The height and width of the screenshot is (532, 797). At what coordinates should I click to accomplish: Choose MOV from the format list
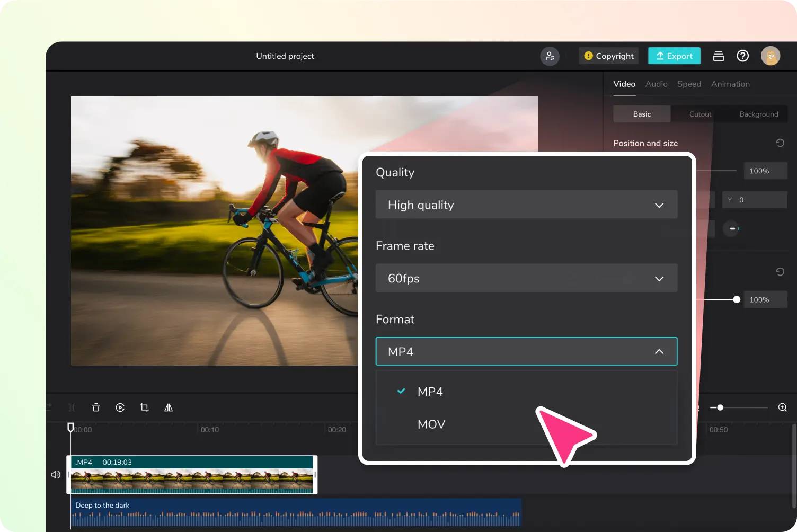click(526, 424)
